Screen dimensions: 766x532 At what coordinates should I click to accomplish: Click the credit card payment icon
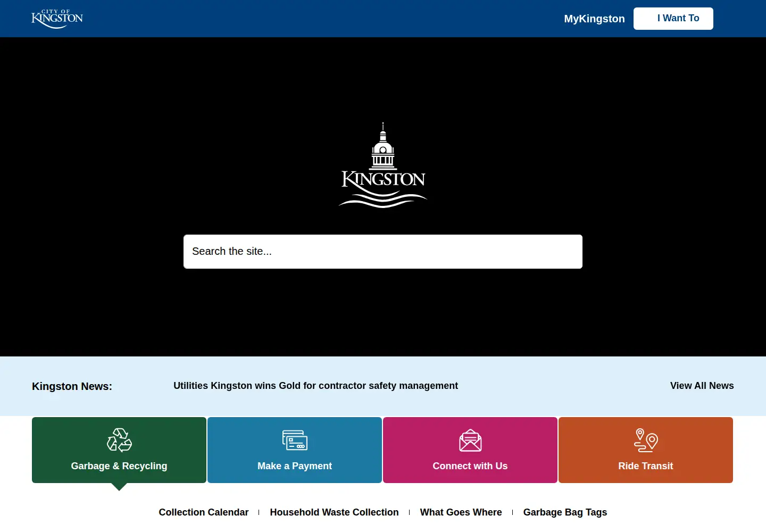coord(295,440)
